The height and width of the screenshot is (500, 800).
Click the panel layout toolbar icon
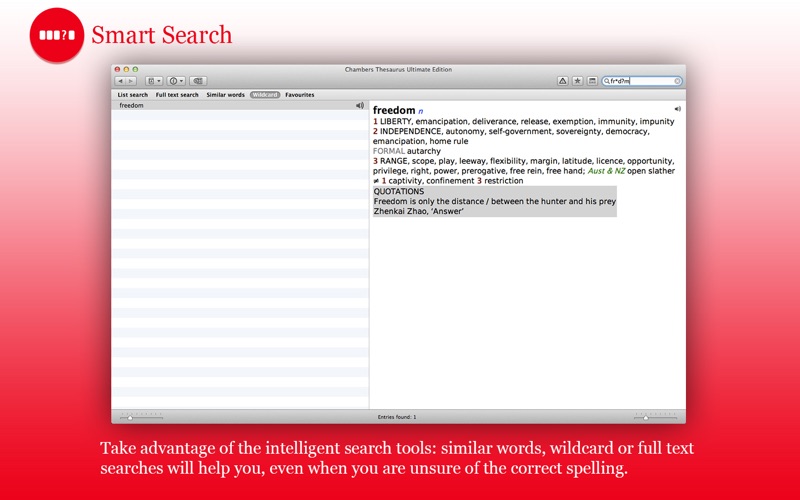pyautogui.click(x=592, y=81)
